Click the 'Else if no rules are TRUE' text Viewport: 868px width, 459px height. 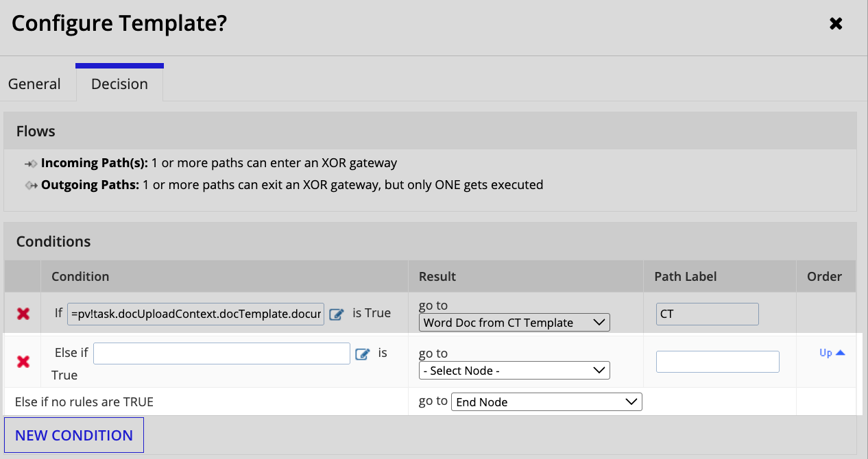click(x=84, y=402)
